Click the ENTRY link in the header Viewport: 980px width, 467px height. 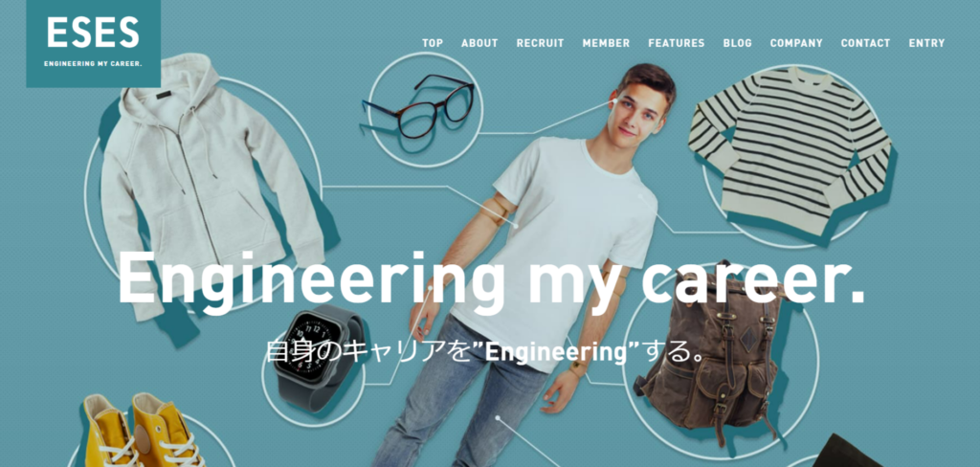pyautogui.click(x=926, y=43)
